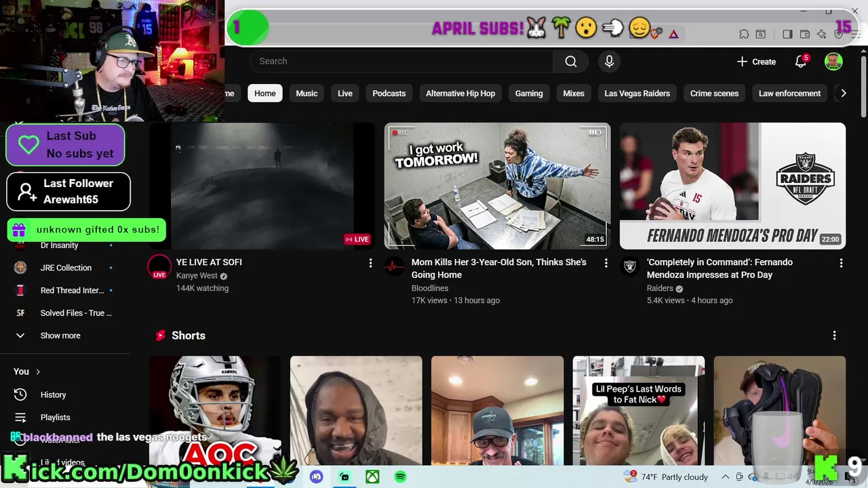Open the green chat app icon in taskbar
The height and width of the screenshot is (488, 868).
[x=344, y=477]
